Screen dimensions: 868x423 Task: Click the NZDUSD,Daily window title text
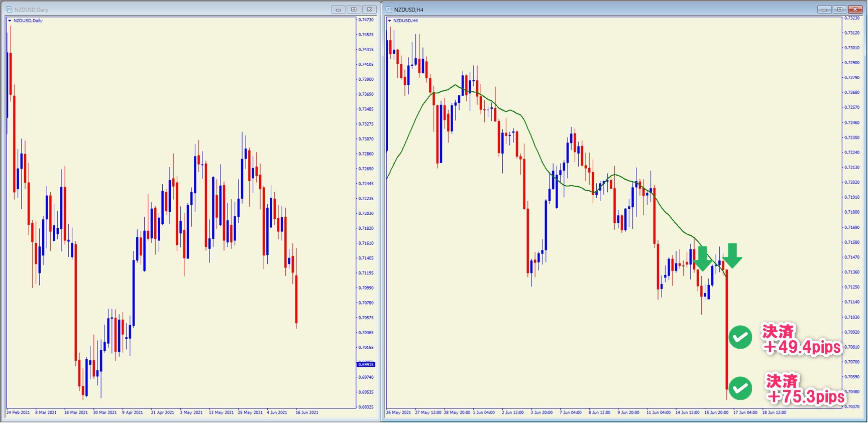click(31, 10)
